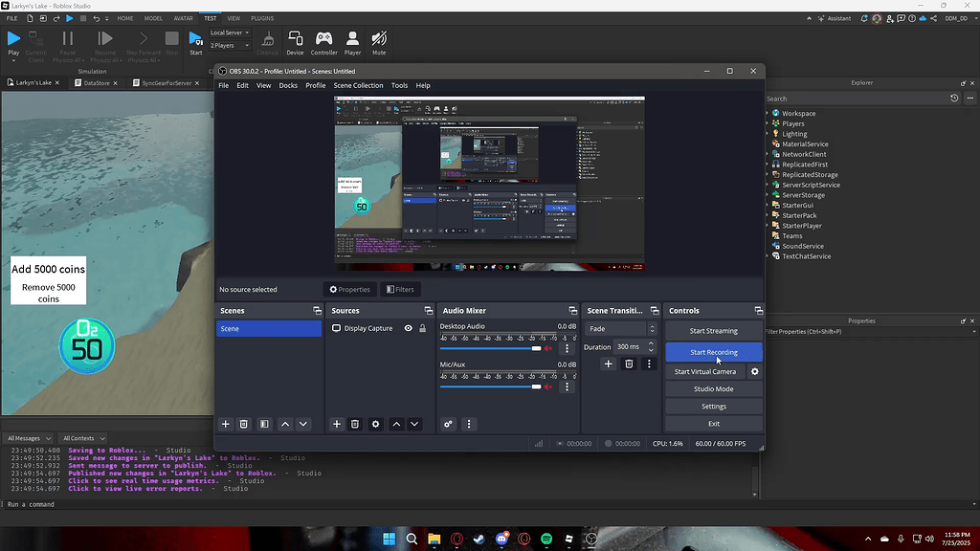Expand the StarterPlayer tree node
The image size is (980, 551).
pos(768,226)
